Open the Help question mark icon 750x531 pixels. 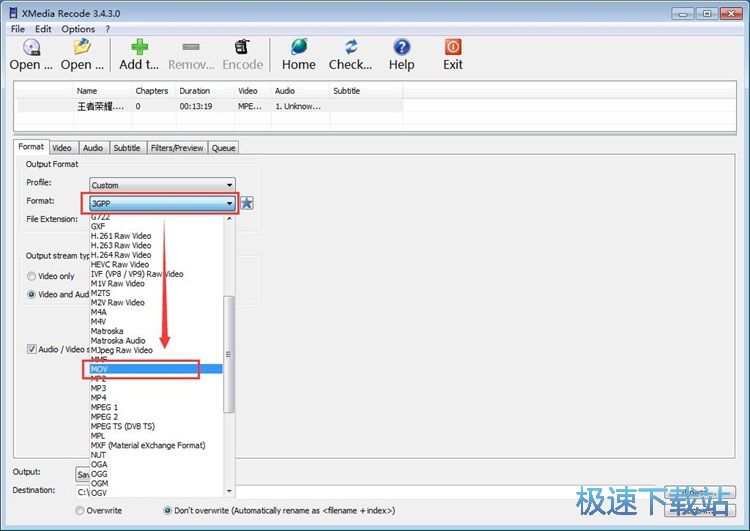point(401,47)
